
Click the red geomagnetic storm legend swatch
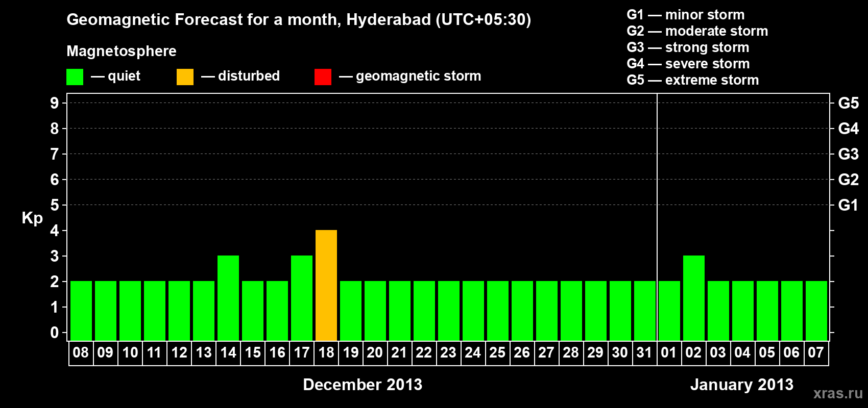[323, 77]
